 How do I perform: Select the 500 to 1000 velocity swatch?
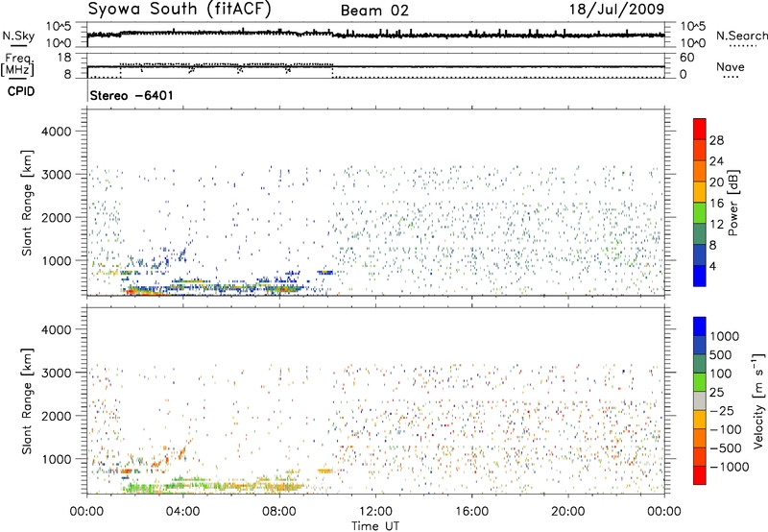pos(700,345)
